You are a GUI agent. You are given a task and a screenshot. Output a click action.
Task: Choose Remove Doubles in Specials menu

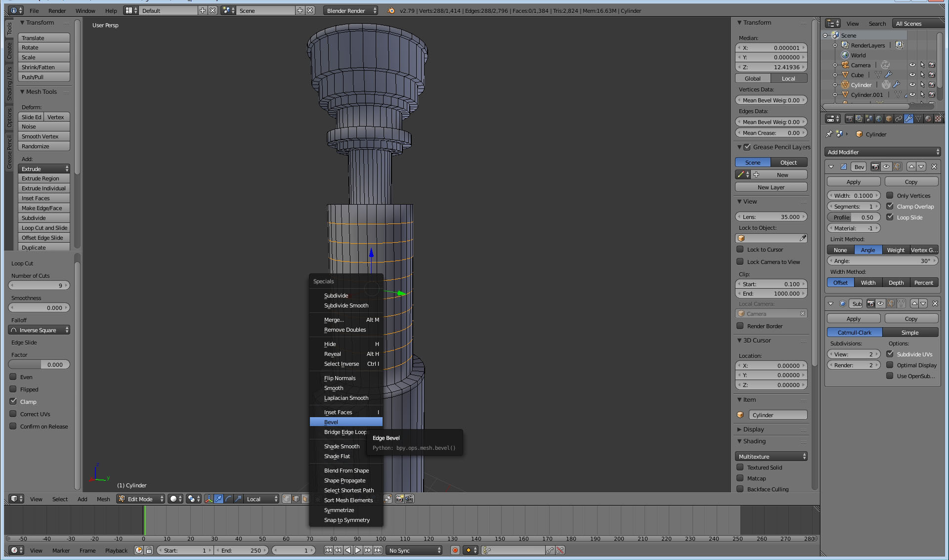[x=346, y=329]
